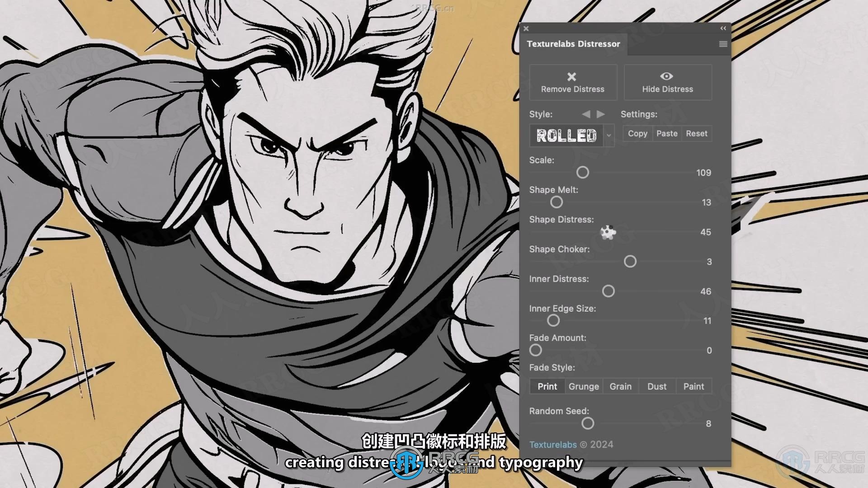Go to previous style with left arrow

(586, 114)
